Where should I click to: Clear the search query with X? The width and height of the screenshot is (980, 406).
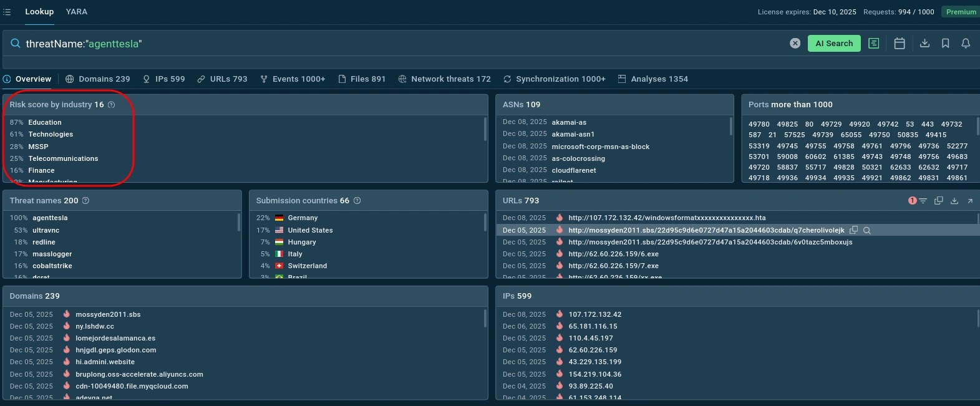[795, 44]
